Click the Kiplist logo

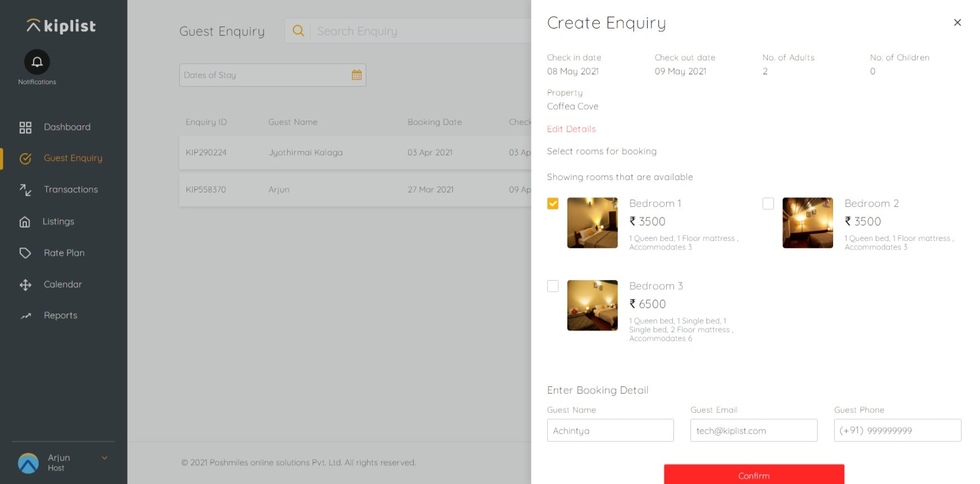coord(61,26)
